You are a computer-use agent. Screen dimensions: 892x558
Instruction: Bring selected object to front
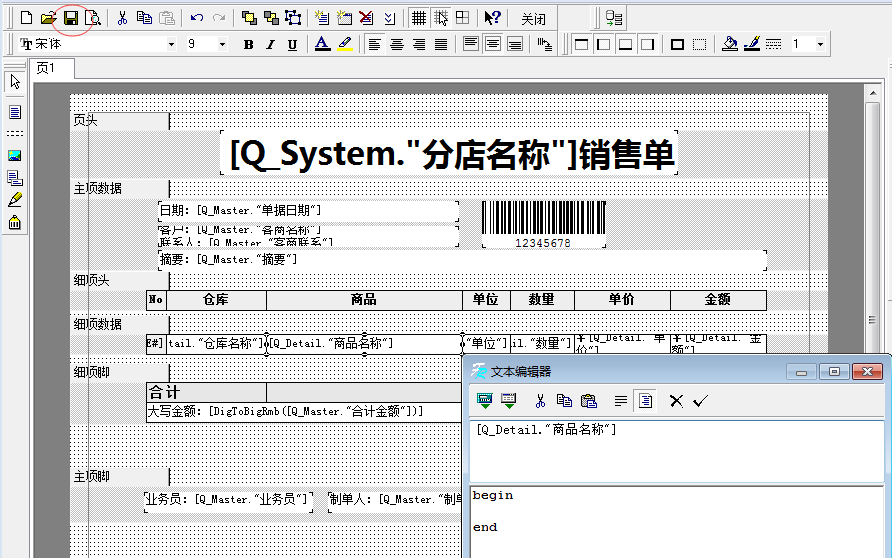pyautogui.click(x=249, y=18)
